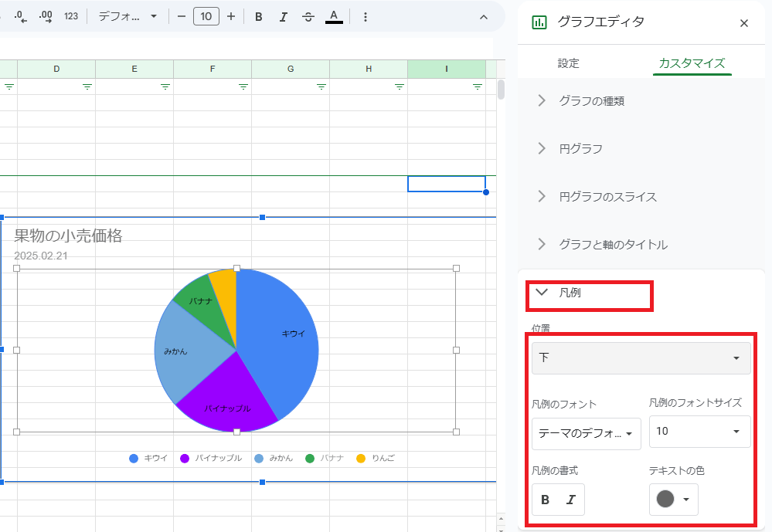Select column G header

291,69
